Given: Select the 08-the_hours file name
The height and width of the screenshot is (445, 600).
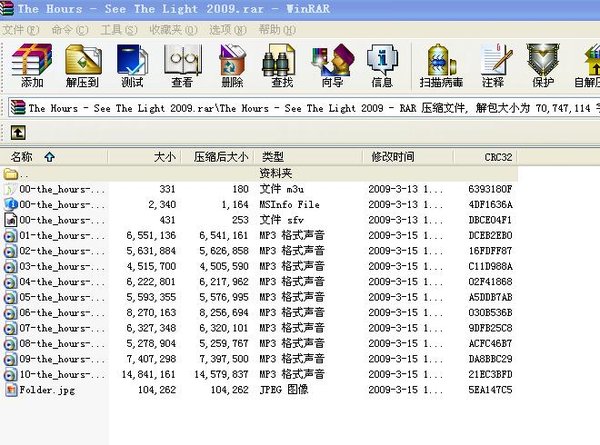Looking at the screenshot, I should [62, 344].
